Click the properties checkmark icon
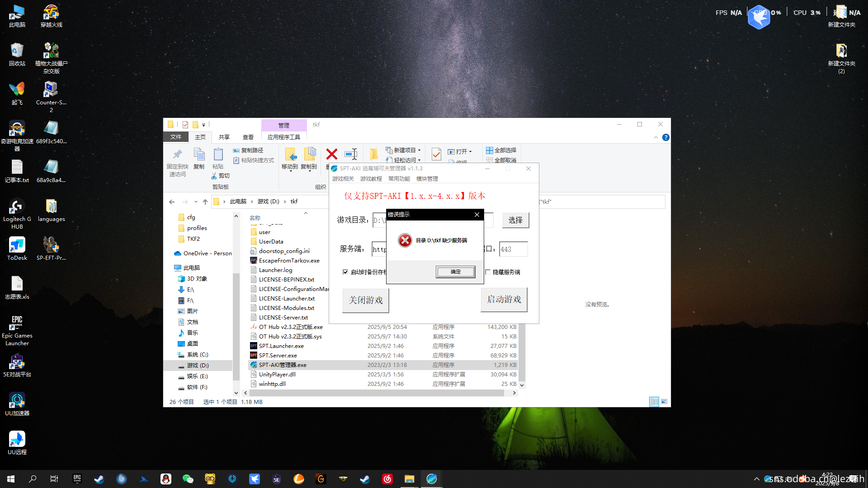Image resolution: width=868 pixels, height=488 pixels. tap(436, 155)
